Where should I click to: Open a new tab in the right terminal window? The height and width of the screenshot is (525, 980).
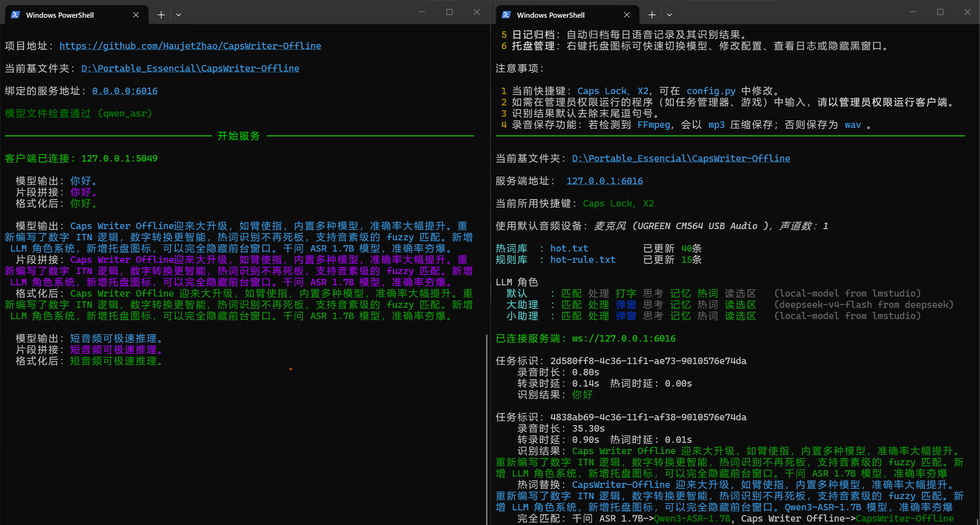652,15
